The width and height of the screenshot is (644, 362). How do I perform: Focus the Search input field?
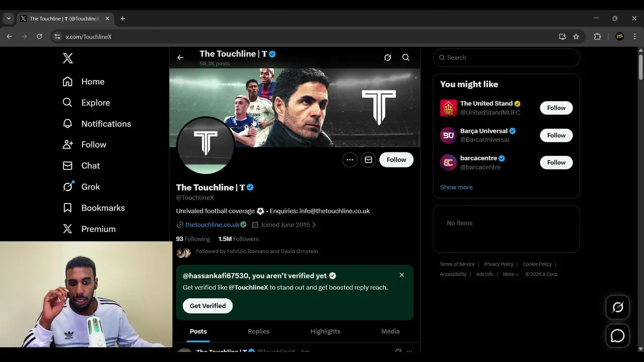(x=506, y=58)
